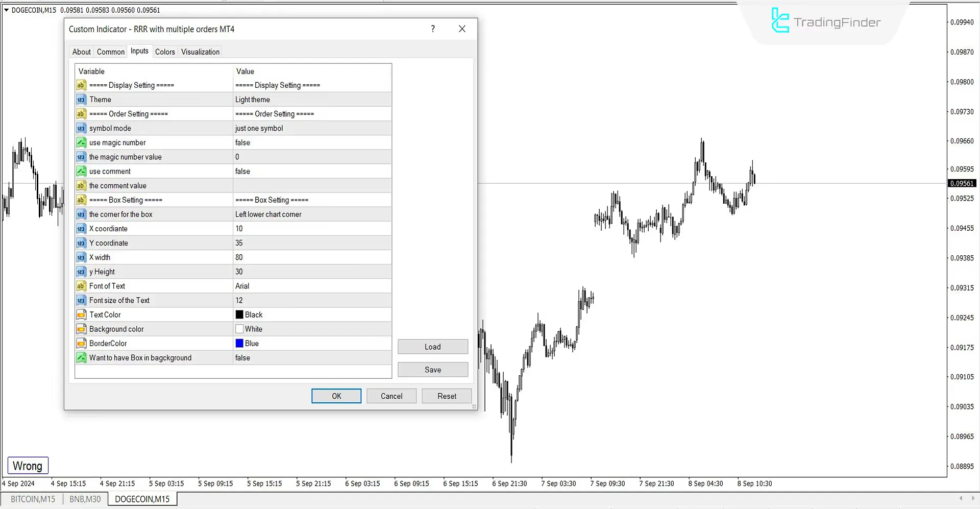The image size is (980, 509).
Task: Click the 123 icon beside Theme variable
Action: tap(81, 99)
